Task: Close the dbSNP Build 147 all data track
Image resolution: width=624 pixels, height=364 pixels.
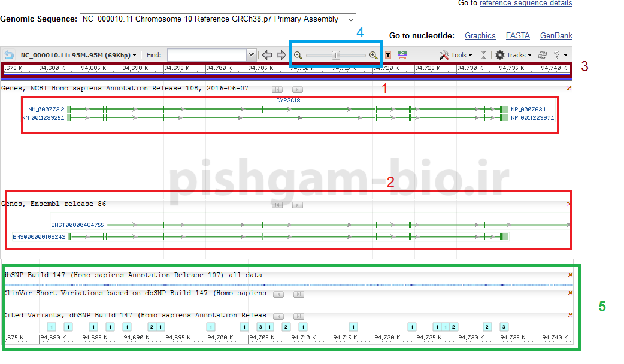Action: [x=570, y=275]
